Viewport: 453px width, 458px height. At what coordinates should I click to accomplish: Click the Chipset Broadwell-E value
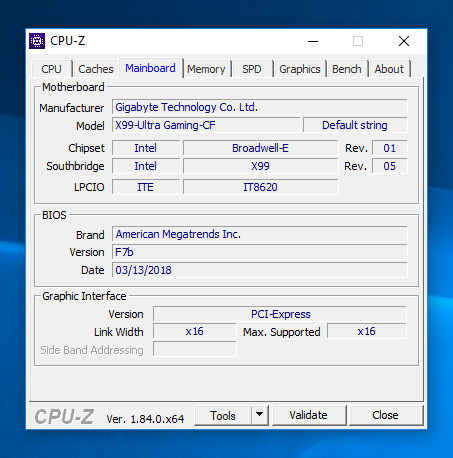pyautogui.click(x=260, y=148)
